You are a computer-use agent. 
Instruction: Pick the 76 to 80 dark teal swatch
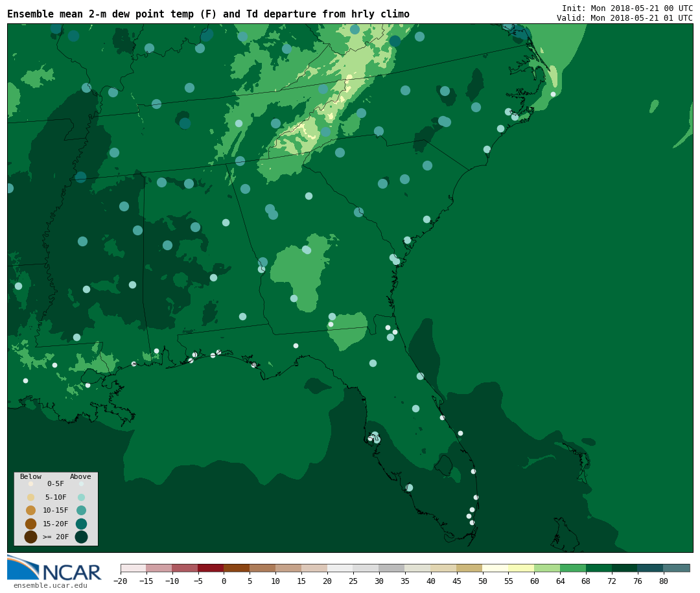click(x=651, y=568)
